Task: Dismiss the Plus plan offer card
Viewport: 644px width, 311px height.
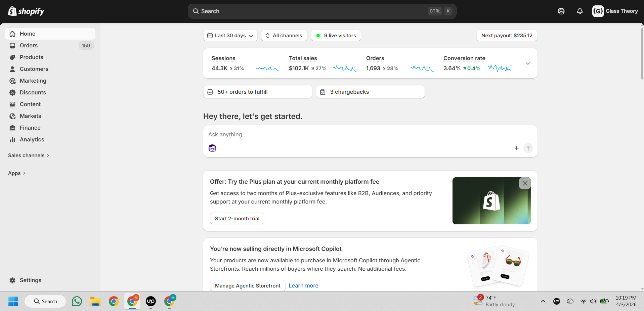Action: coord(525,183)
